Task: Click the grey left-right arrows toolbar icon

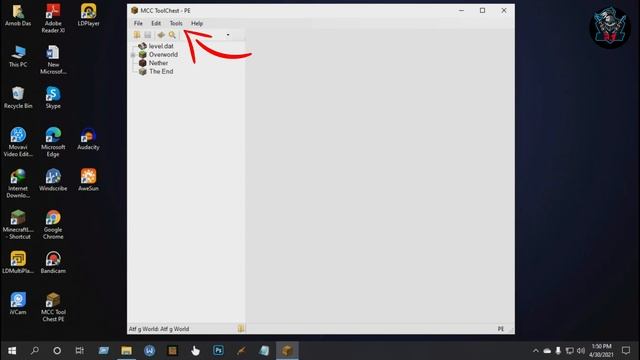Action: pos(161,35)
